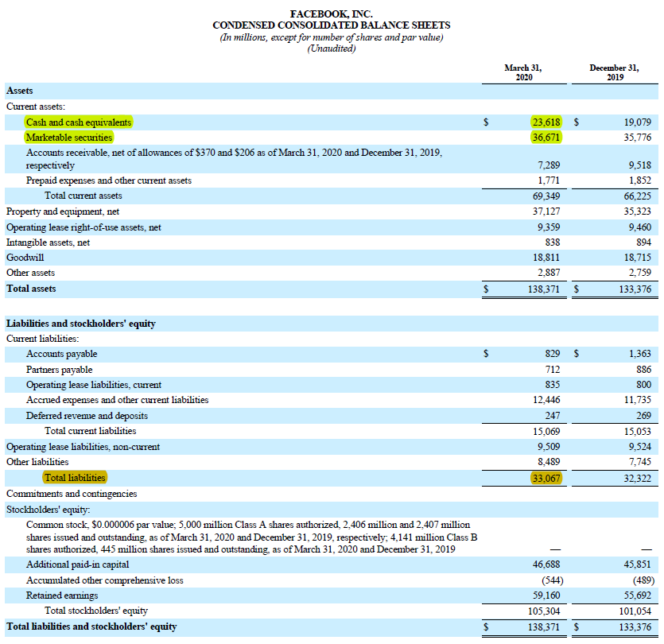This screenshot has width=664, height=644.
Task: Select prepaid expenses value 1,771
Action: pyautogui.click(x=549, y=180)
